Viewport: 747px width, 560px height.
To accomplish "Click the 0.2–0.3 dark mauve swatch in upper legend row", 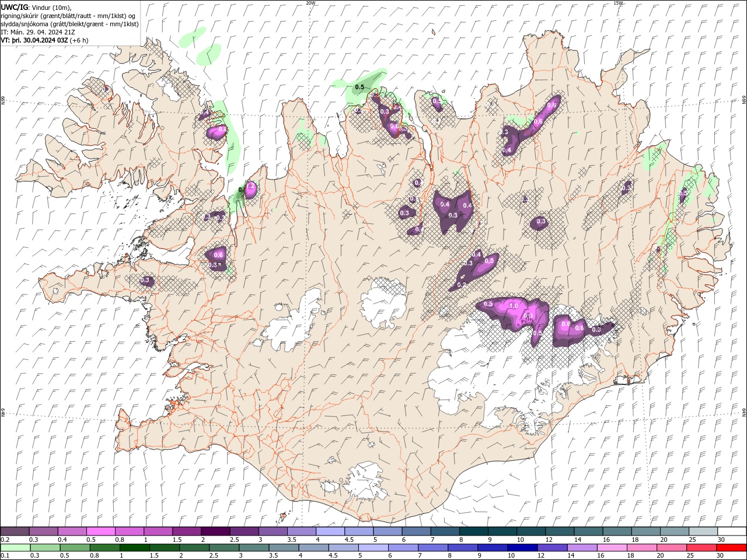I will click(15, 531).
